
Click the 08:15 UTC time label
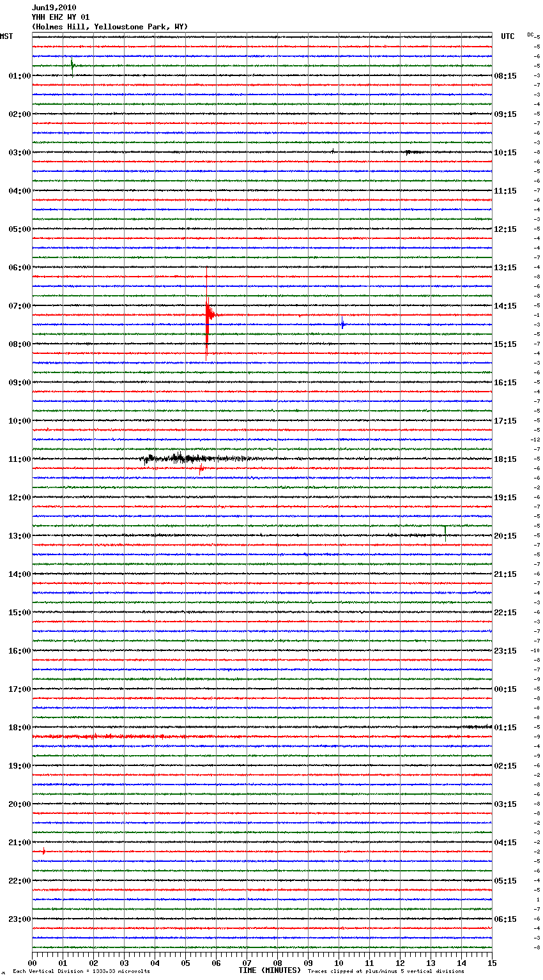[505, 76]
